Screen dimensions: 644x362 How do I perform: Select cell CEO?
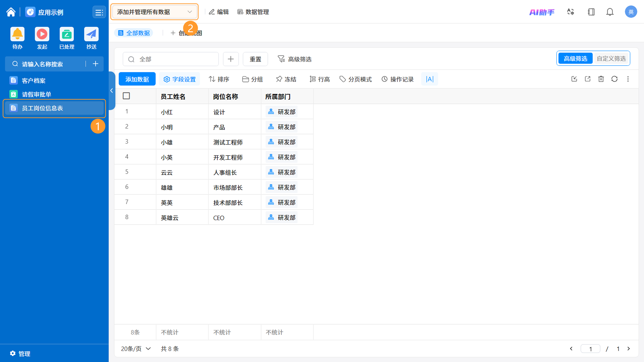click(235, 218)
